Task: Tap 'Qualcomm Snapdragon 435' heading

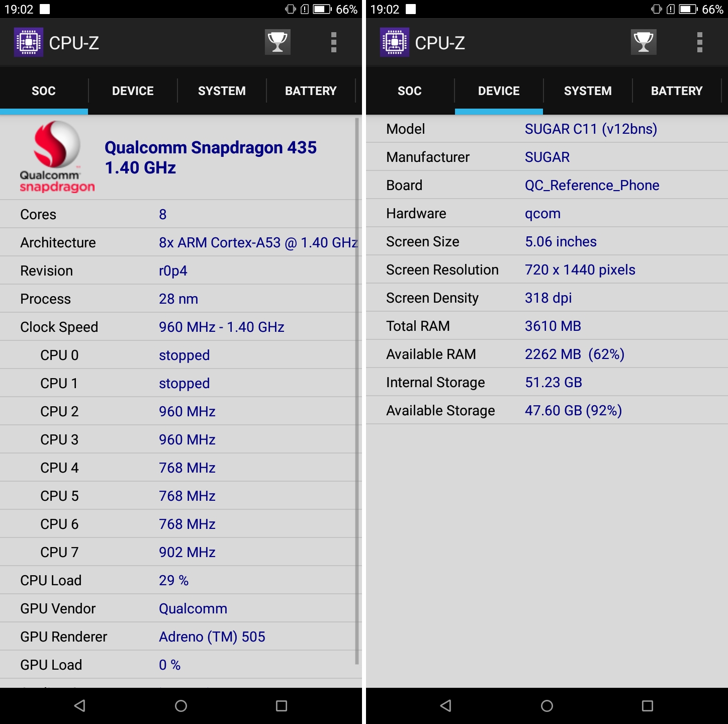Action: tap(211, 148)
